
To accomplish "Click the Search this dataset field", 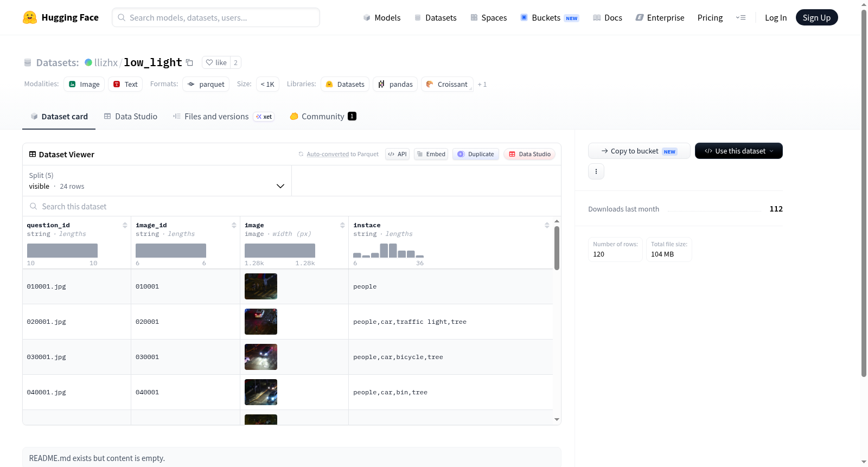I will tap(292, 206).
